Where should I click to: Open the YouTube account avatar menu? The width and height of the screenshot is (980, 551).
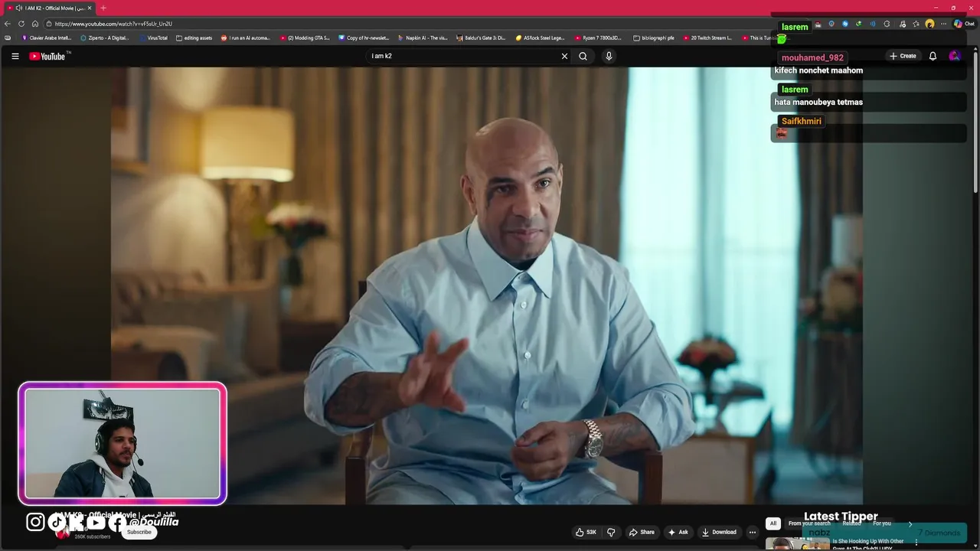(x=954, y=56)
